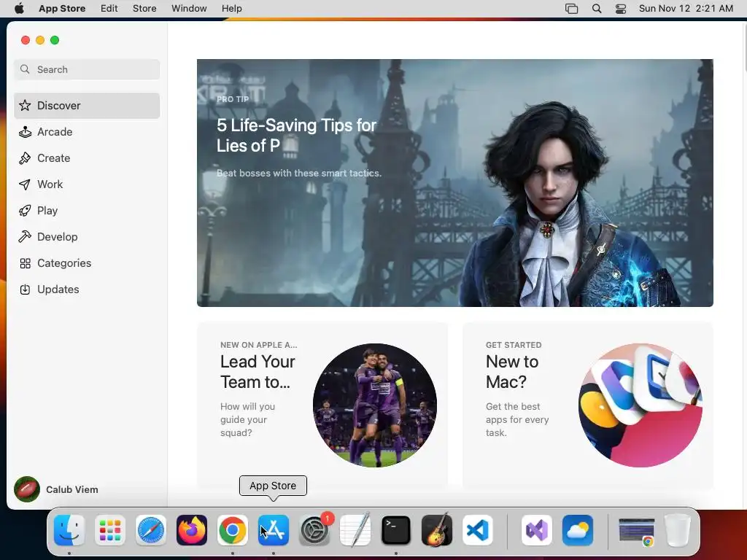Open Launchpad from the Dock

(x=110, y=530)
